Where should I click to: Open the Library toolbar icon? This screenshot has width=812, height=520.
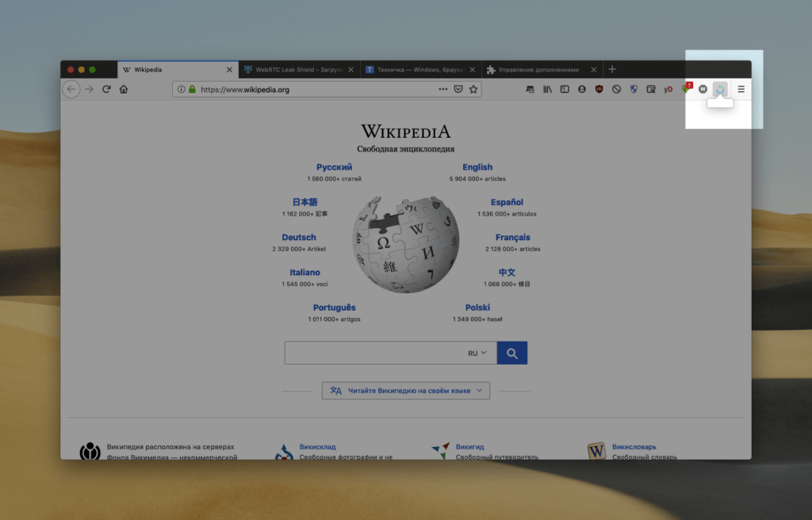point(547,89)
